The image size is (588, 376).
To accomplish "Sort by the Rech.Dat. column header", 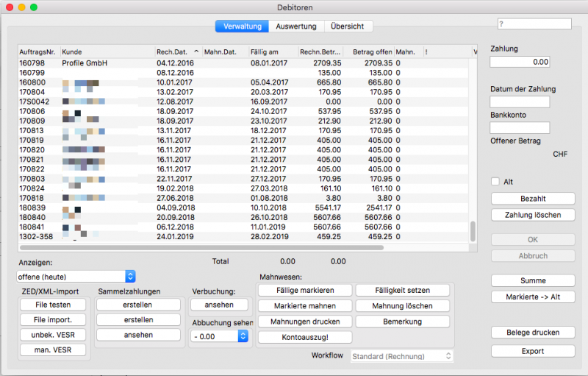I will click(x=177, y=52).
